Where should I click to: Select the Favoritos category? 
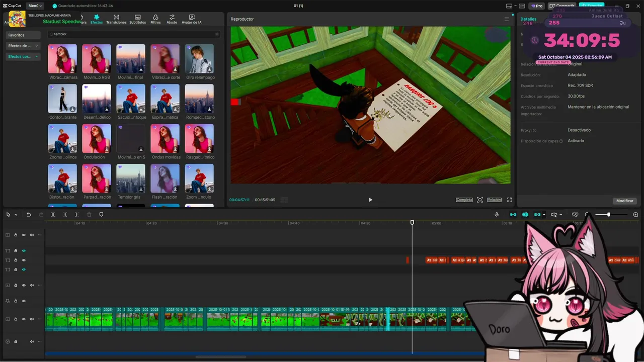(23, 35)
